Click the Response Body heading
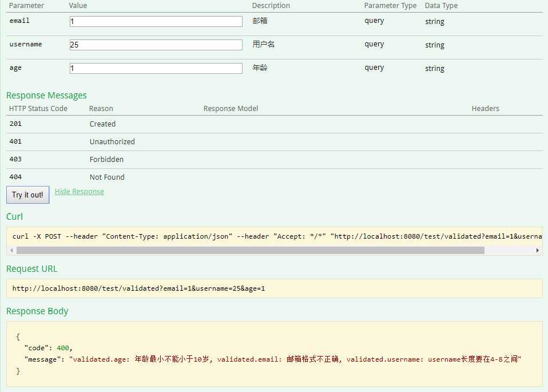 [37, 311]
